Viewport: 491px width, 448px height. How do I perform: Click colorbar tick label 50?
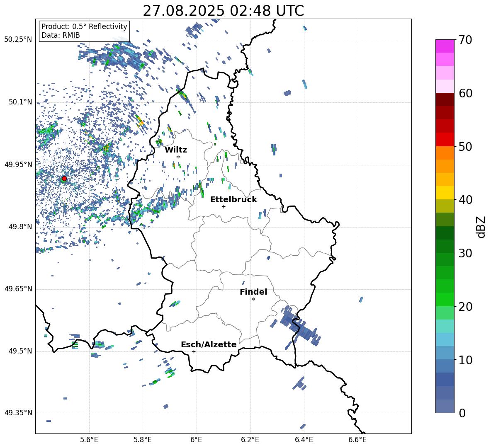click(x=465, y=146)
